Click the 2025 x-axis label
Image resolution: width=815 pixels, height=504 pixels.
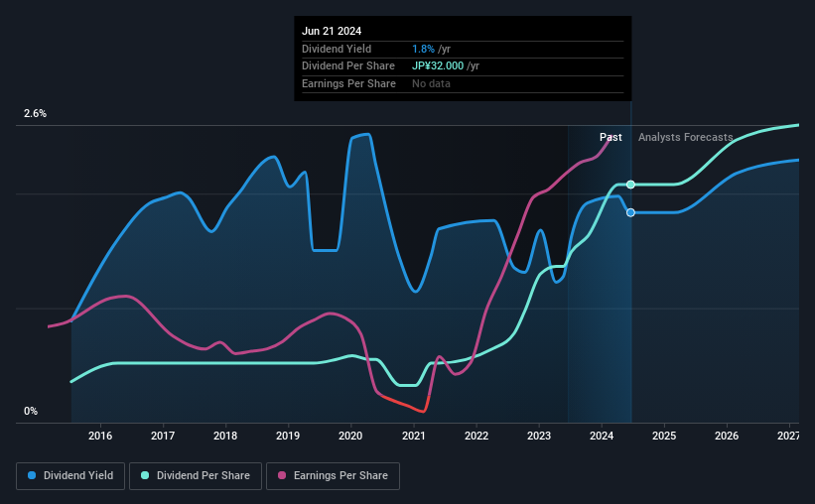(x=664, y=436)
